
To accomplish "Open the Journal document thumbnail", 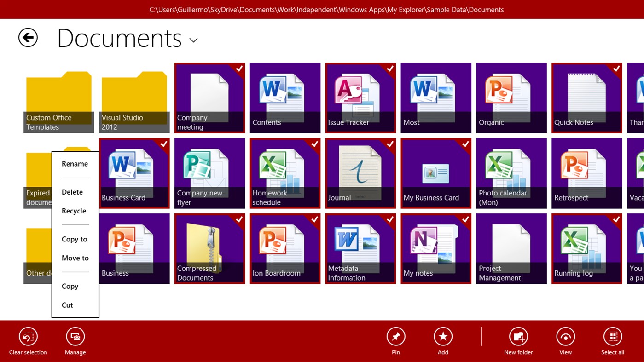I will (360, 173).
